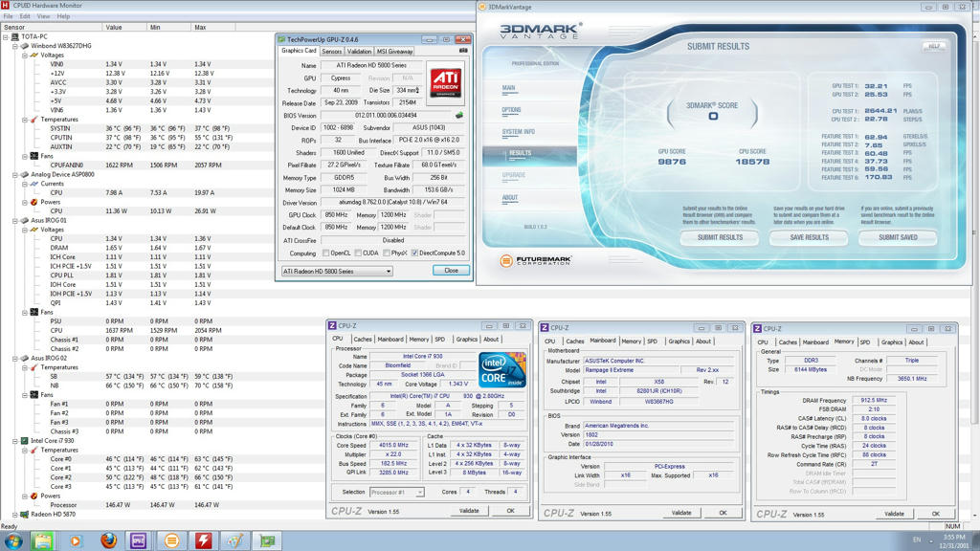Screen dimensions: 980x551
Task: Click the BIOS Version field in GPU-Z
Action: click(386, 115)
